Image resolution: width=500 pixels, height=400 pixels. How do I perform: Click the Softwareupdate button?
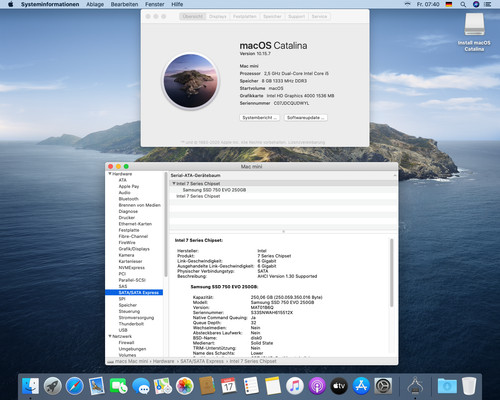click(x=306, y=118)
